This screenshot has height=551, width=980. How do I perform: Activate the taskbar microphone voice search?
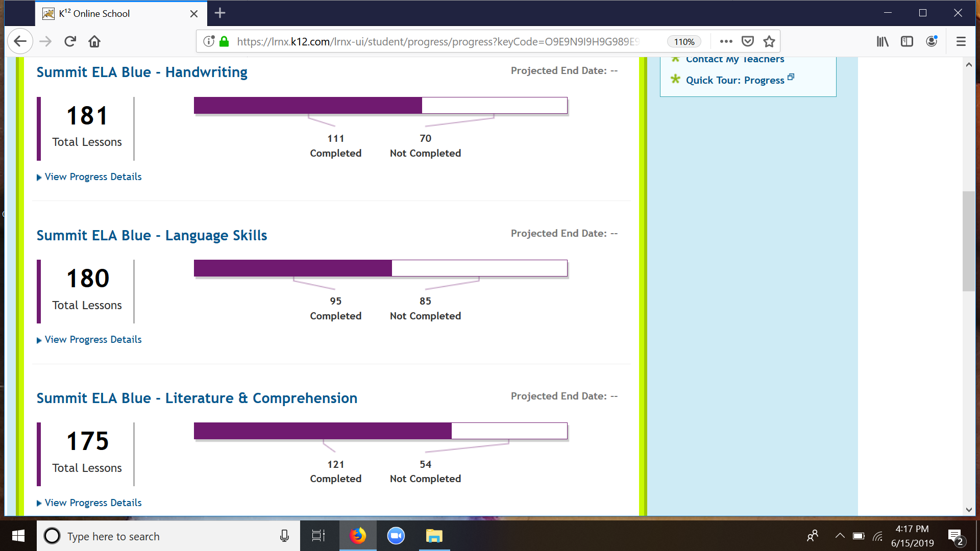284,536
